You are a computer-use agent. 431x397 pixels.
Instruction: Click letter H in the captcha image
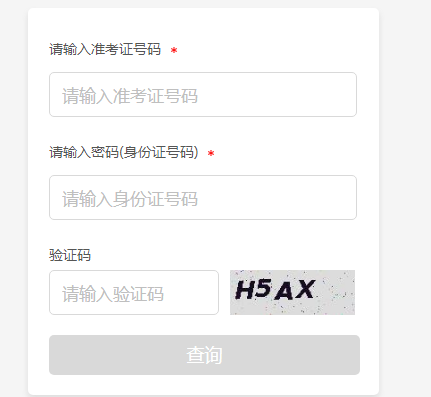point(246,290)
